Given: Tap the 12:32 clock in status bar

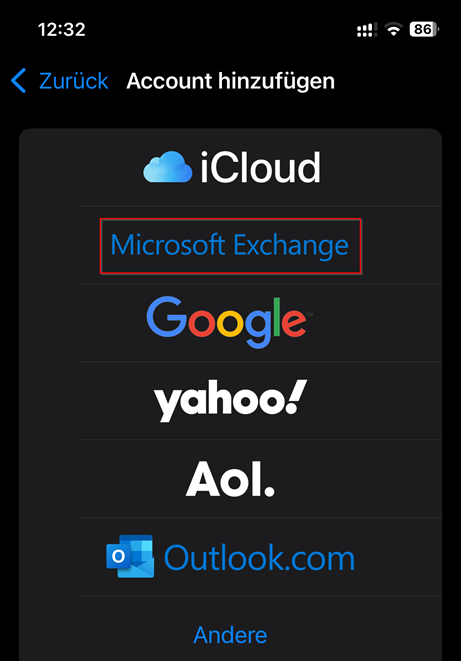Looking at the screenshot, I should pyautogui.click(x=62, y=30).
